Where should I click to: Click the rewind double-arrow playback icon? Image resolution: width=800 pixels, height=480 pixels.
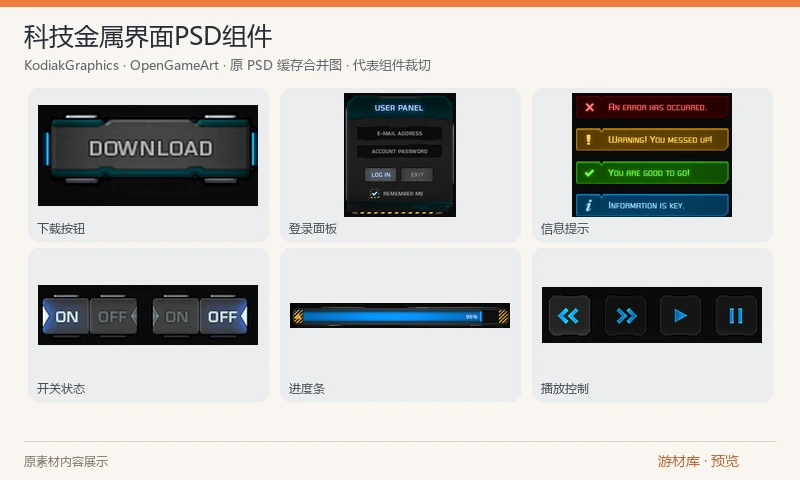(569, 316)
